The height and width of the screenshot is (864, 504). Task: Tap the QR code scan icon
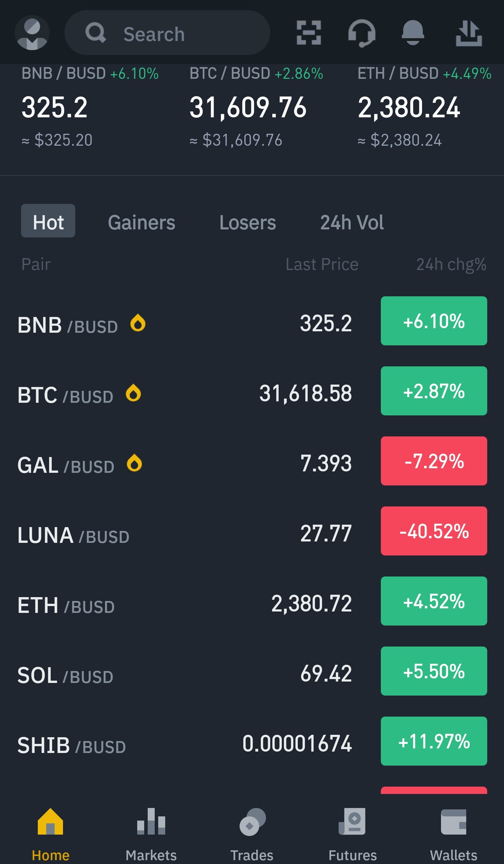(309, 33)
